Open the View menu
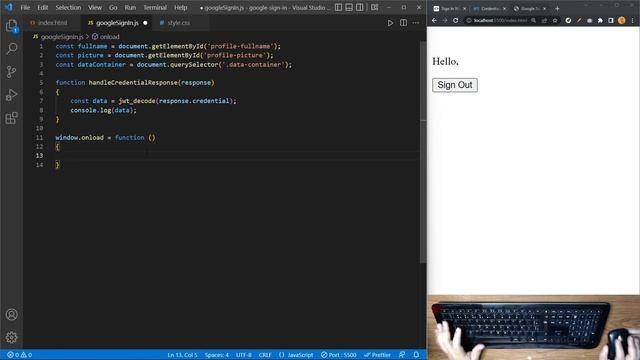This screenshot has height=360, width=640. 95,7
